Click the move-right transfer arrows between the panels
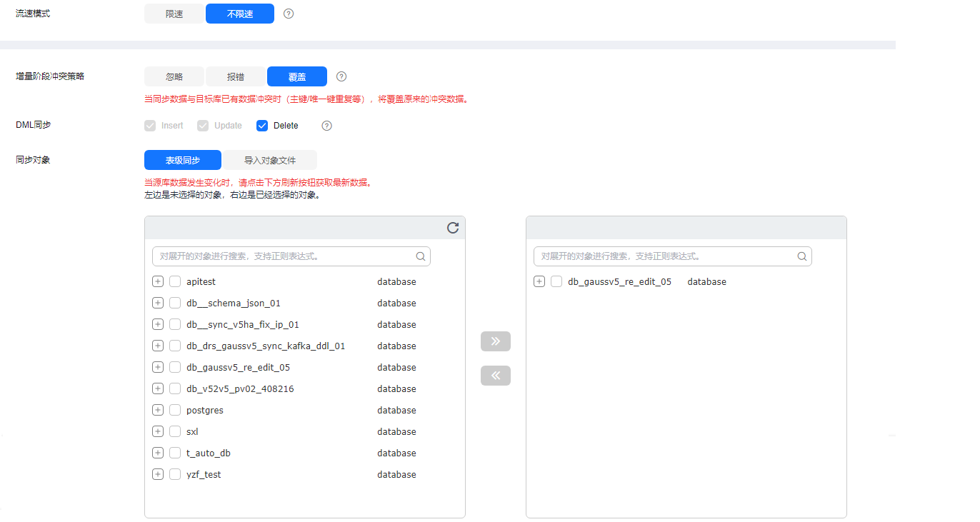Screen dimensions: 980x522 495,341
